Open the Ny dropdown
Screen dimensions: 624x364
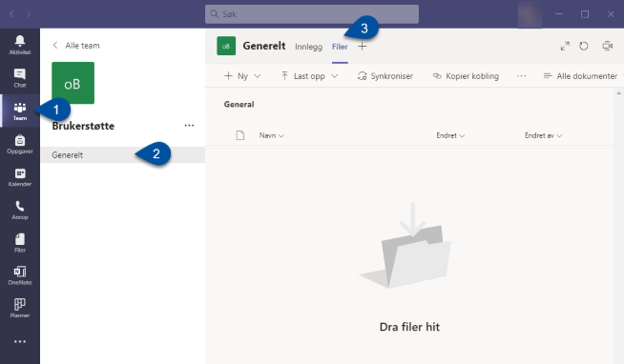(242, 76)
